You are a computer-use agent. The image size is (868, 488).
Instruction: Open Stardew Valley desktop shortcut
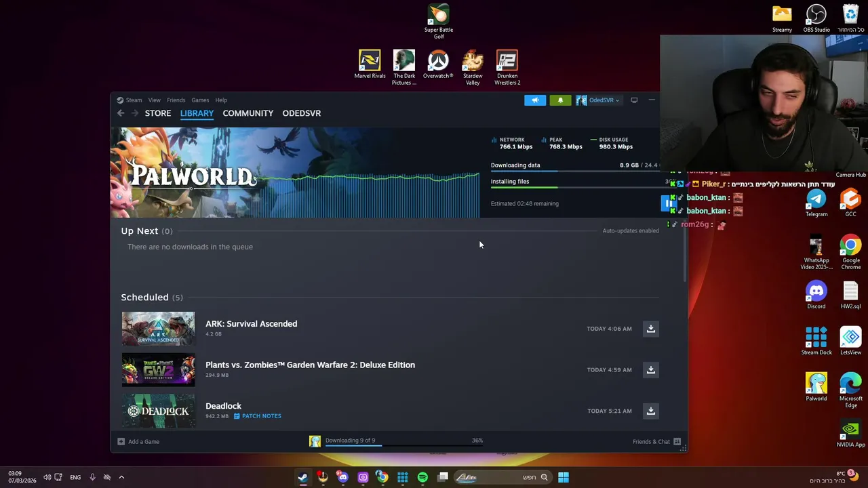pos(473,67)
